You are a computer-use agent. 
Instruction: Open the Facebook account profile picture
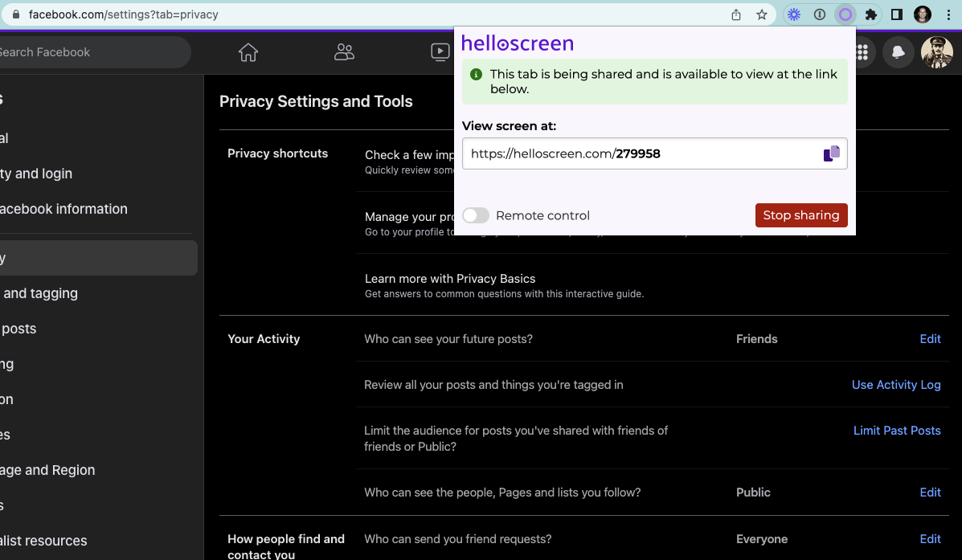936,52
